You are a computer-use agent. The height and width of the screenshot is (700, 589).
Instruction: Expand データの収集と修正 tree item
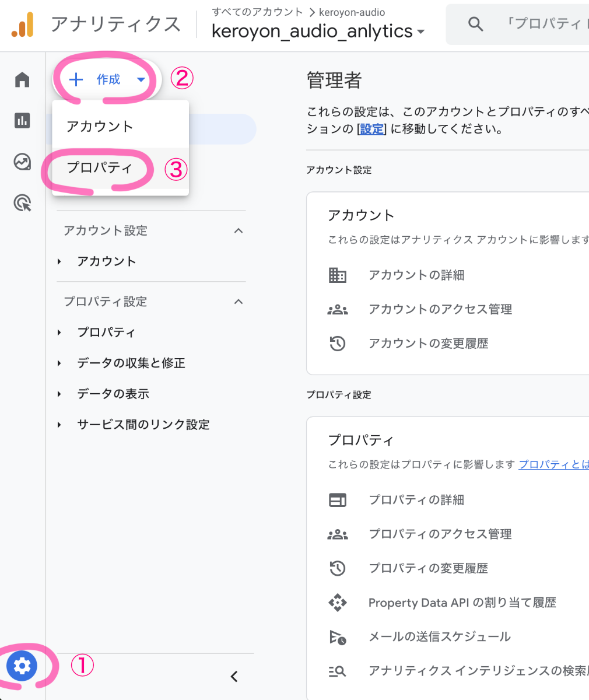pos(131,363)
